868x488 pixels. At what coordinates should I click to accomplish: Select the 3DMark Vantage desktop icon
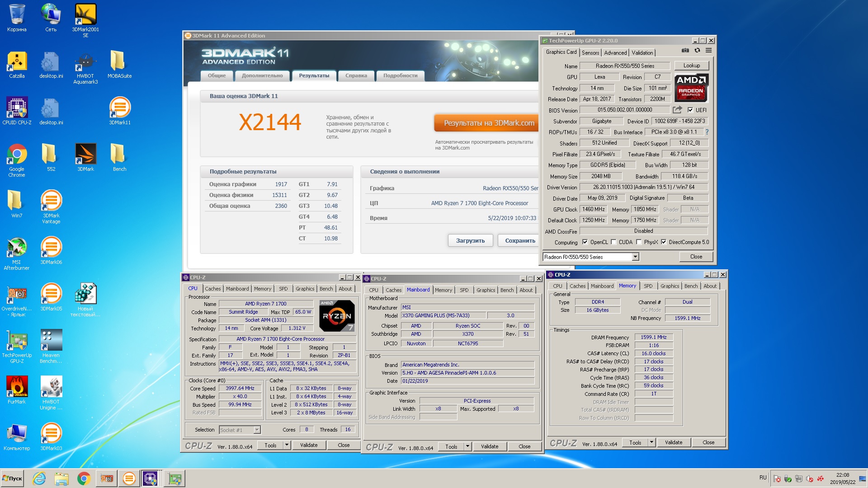tap(51, 207)
